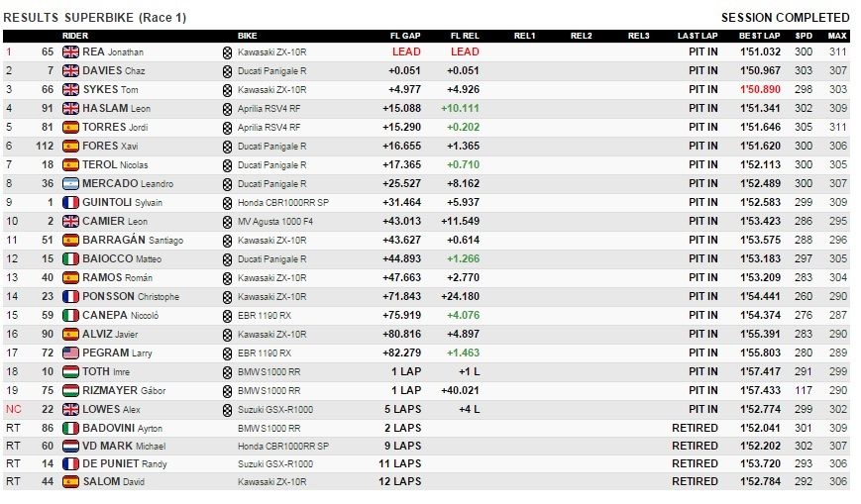
Task: Click the FL GAP column header
Action: pos(405,36)
